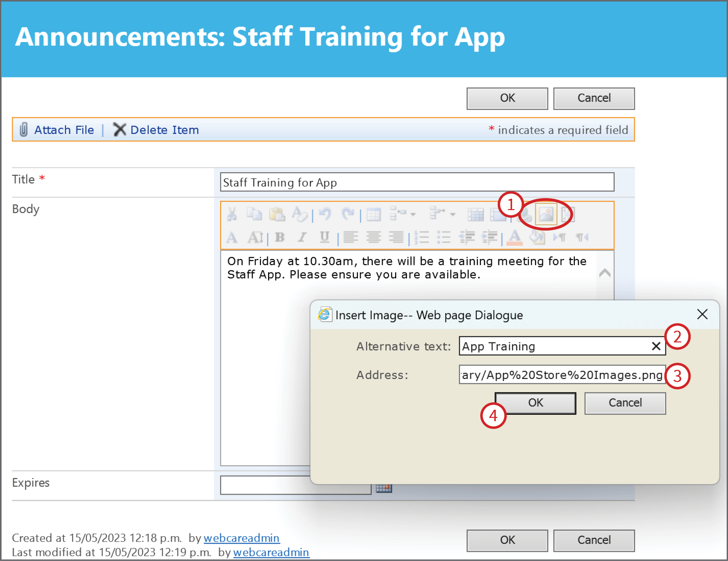Toggle Underline formatting in the body toolbar

click(324, 237)
